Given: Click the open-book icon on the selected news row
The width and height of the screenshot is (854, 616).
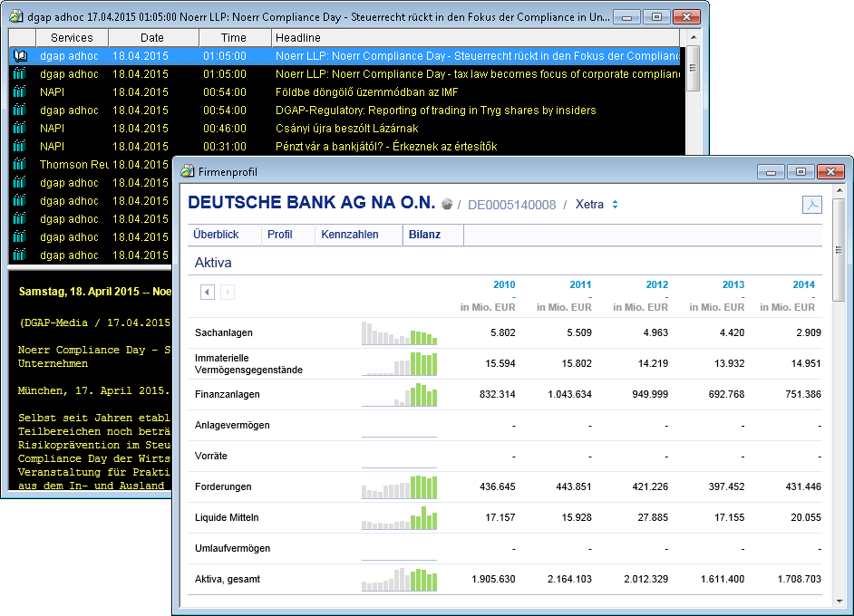Looking at the screenshot, I should coord(20,55).
